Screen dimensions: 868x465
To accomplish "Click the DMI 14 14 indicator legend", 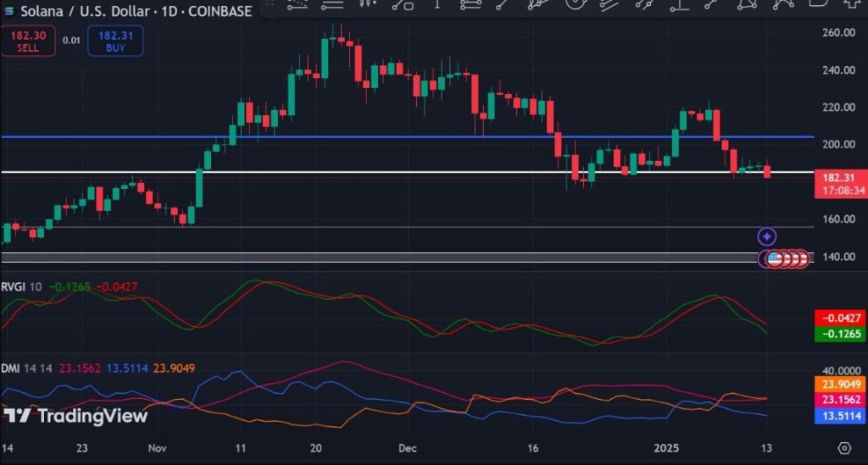I will coord(26,368).
